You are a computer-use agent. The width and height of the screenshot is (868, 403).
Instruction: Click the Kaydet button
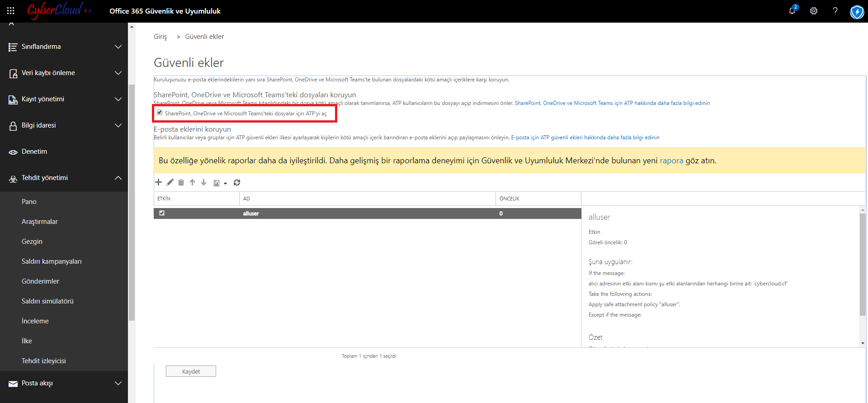tap(191, 371)
